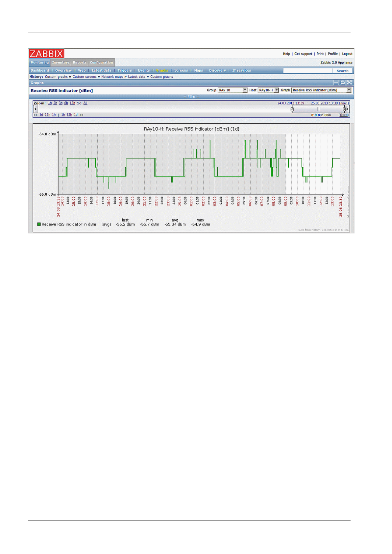
Task: Open first Custom graphs history link
Action: 56,77
